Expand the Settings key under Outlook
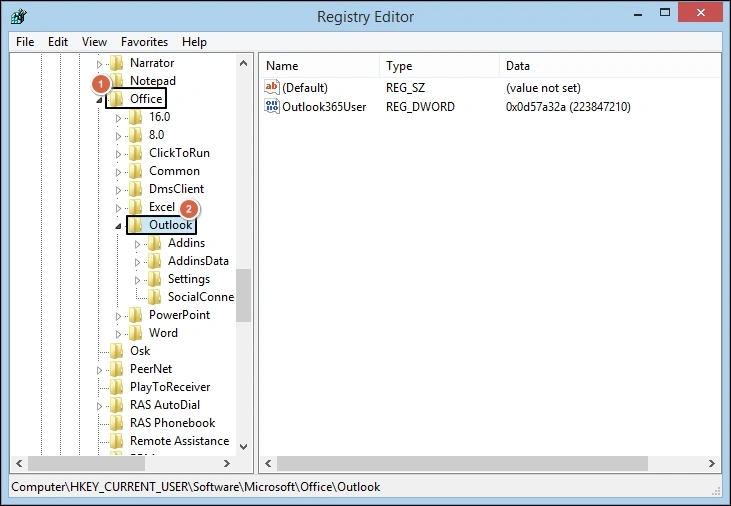The height and width of the screenshot is (506, 731). click(x=138, y=280)
